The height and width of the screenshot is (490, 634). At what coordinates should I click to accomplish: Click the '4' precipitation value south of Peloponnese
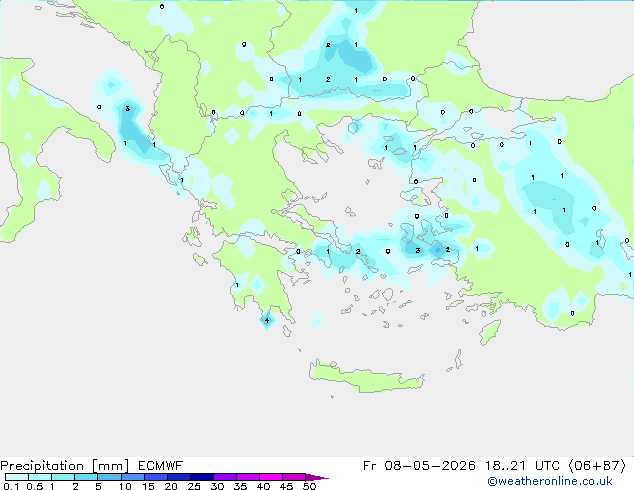[266, 321]
